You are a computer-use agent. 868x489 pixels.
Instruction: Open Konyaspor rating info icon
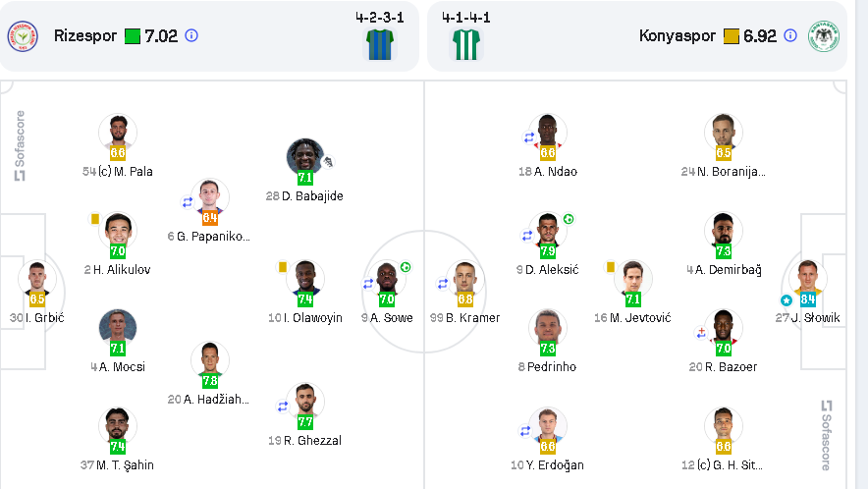click(x=790, y=35)
